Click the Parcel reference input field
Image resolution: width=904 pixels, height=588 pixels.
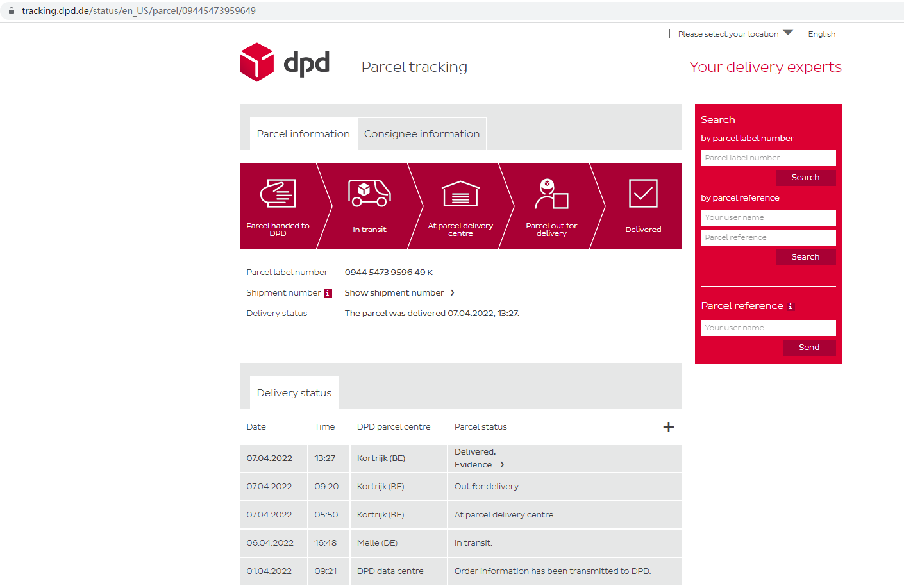768,237
